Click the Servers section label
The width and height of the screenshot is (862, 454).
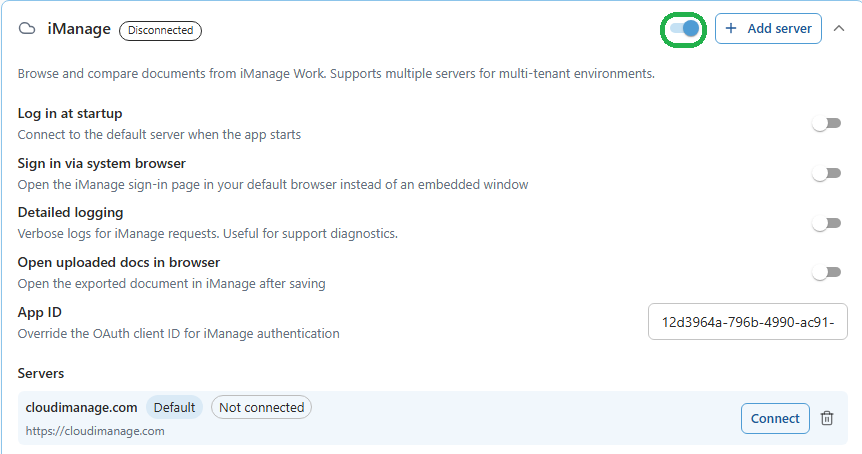tap(41, 373)
